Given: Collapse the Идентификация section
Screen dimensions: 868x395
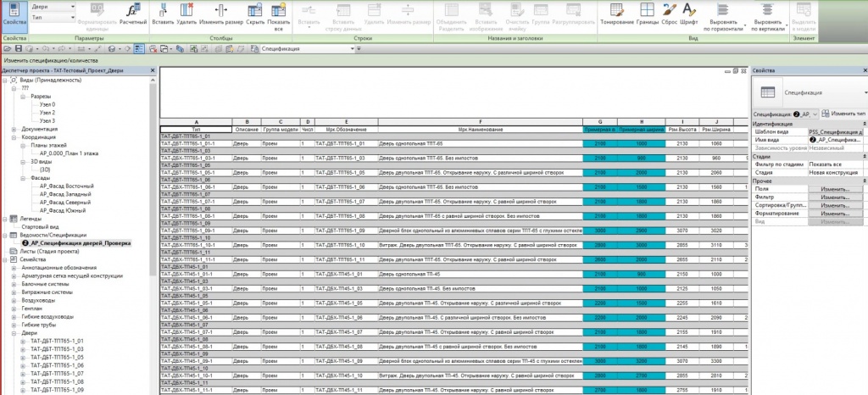Looking at the screenshot, I should point(865,124).
